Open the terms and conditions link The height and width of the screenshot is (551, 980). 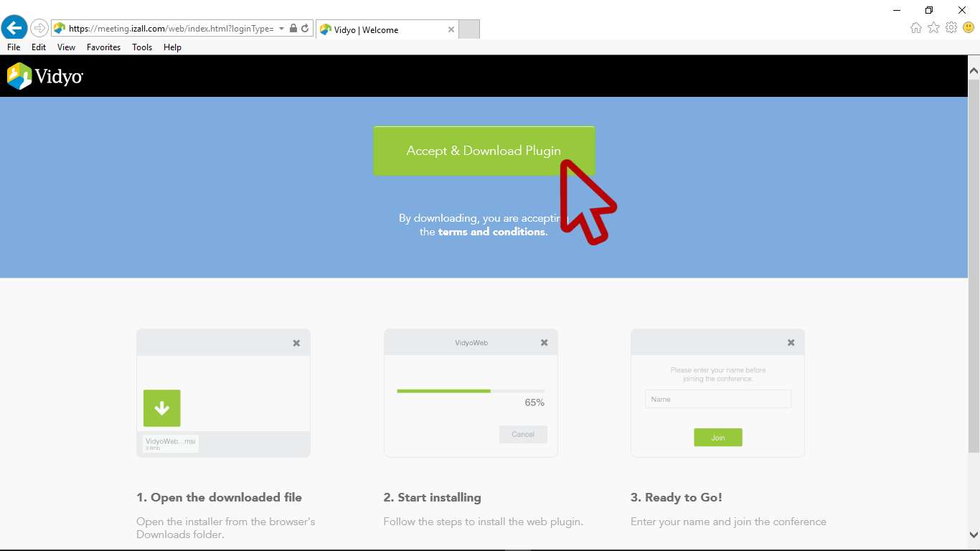coord(491,232)
